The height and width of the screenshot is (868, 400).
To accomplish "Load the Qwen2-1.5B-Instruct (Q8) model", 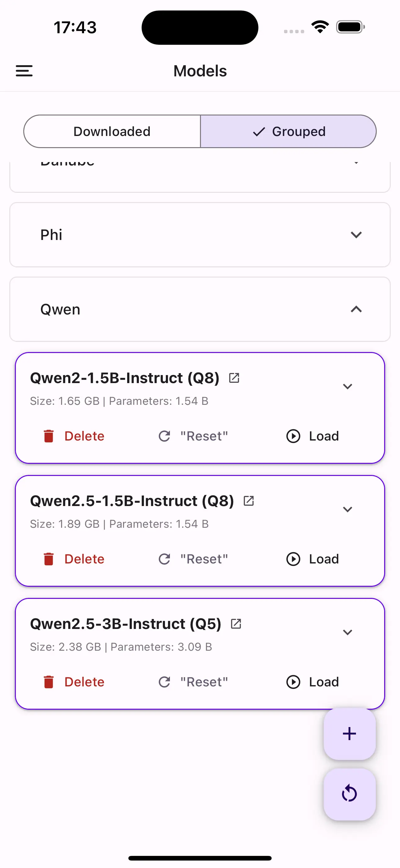I will point(313,436).
